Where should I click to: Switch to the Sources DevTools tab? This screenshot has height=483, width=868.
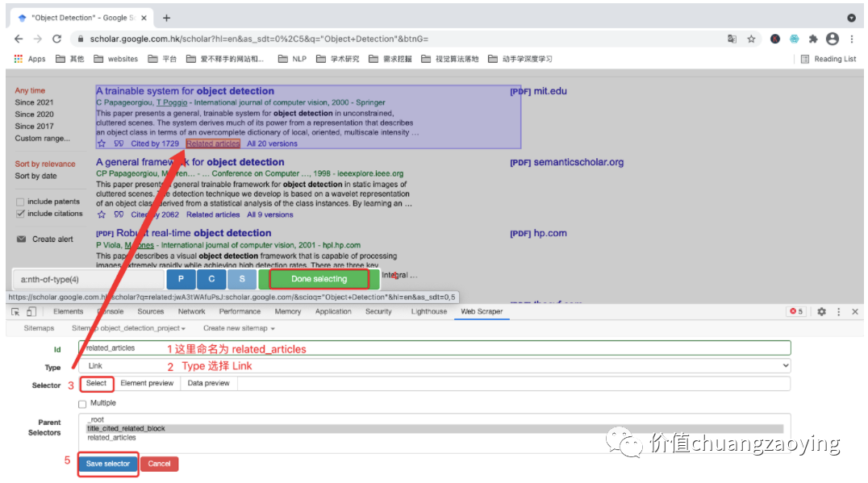click(151, 311)
